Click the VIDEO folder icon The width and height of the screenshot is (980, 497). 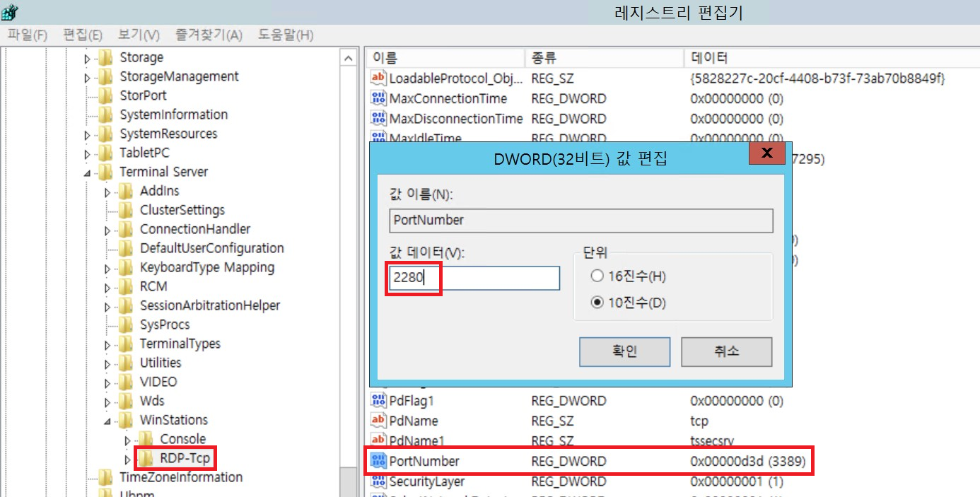coord(126,382)
